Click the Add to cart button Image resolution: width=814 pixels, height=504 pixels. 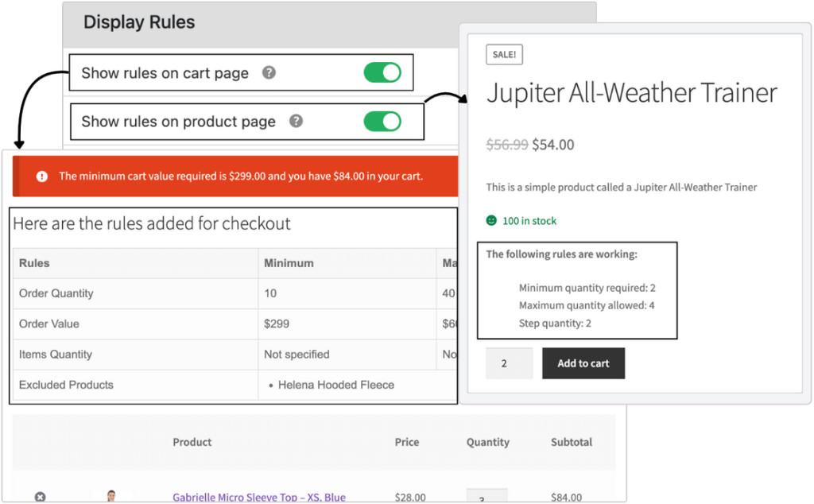583,363
